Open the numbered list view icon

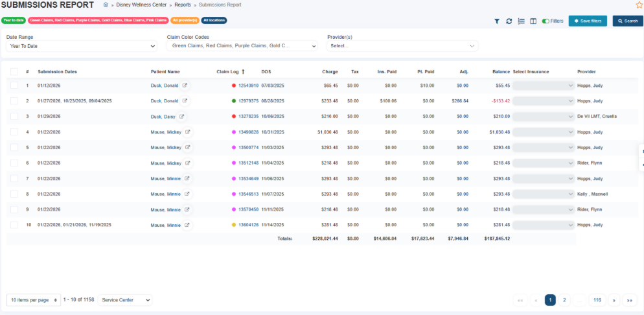[x=521, y=21]
